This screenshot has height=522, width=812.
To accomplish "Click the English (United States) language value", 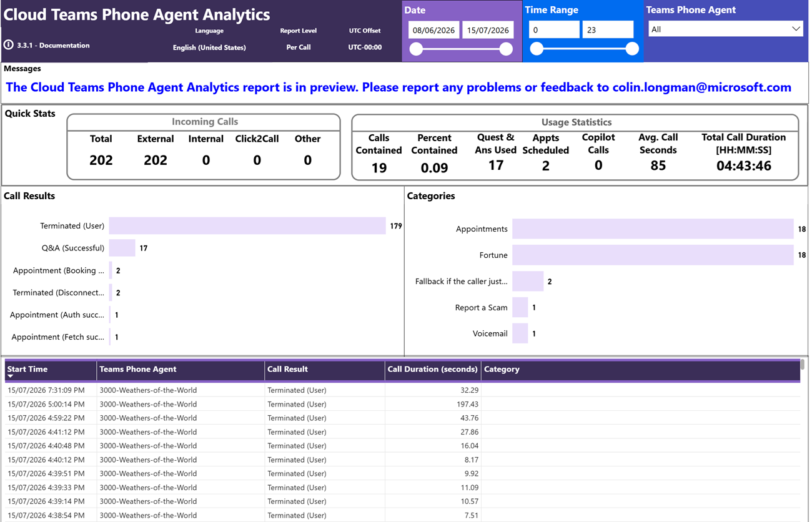I will pos(209,47).
